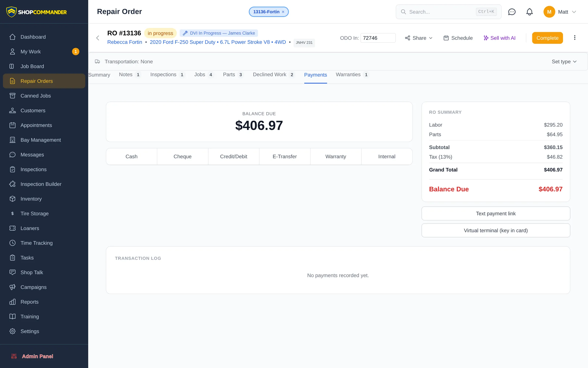Click the Settings gear icon
Screen dimensions: 588x368
click(x=12, y=331)
